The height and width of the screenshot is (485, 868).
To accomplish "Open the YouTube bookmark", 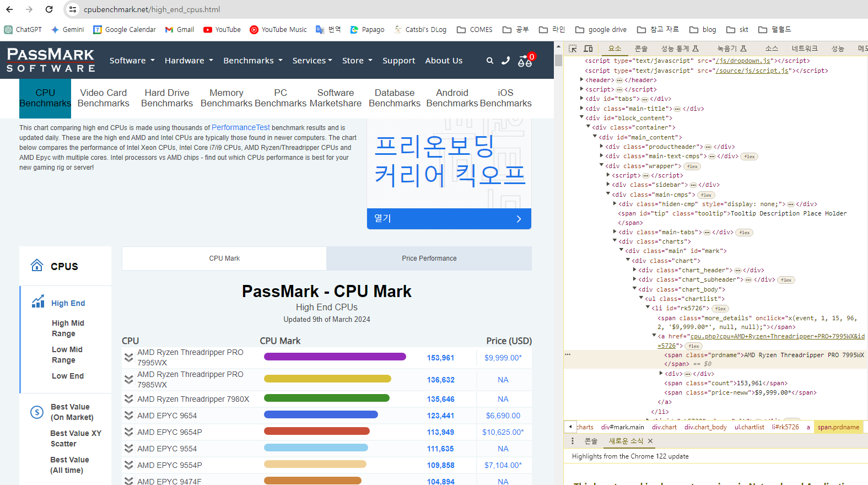I will (x=222, y=30).
